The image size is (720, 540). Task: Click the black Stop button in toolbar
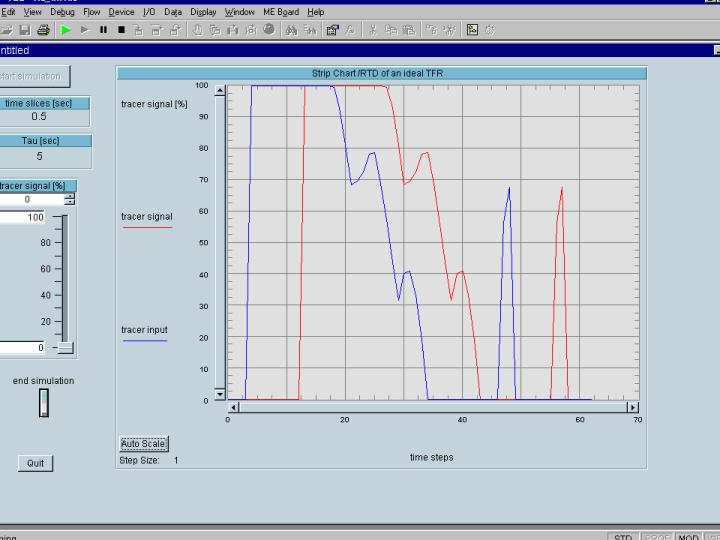point(121,30)
